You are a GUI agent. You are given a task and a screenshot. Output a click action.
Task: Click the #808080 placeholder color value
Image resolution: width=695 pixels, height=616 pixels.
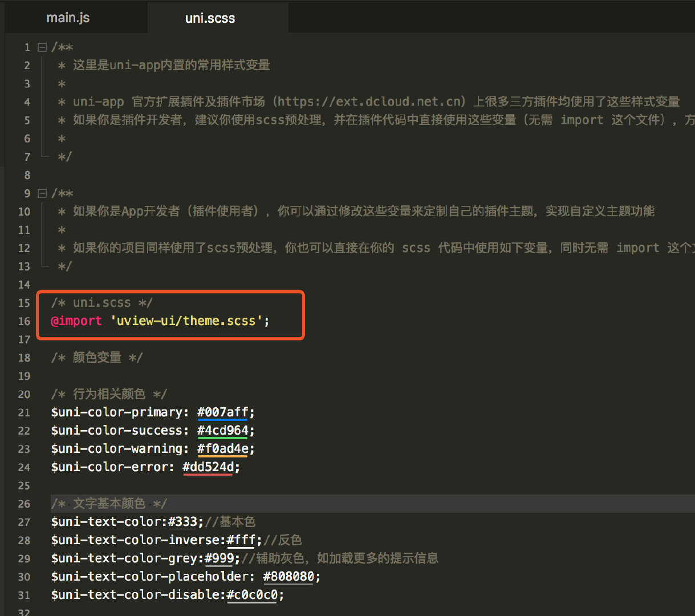(x=288, y=576)
